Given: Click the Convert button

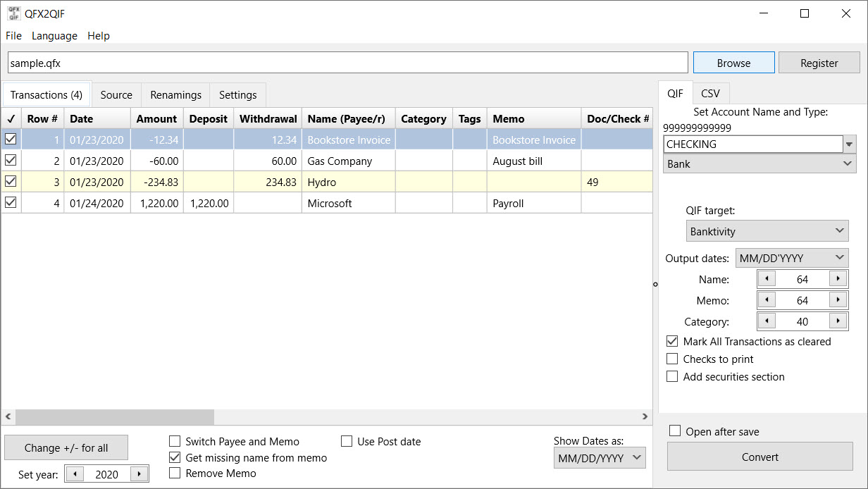Looking at the screenshot, I should click(x=760, y=457).
